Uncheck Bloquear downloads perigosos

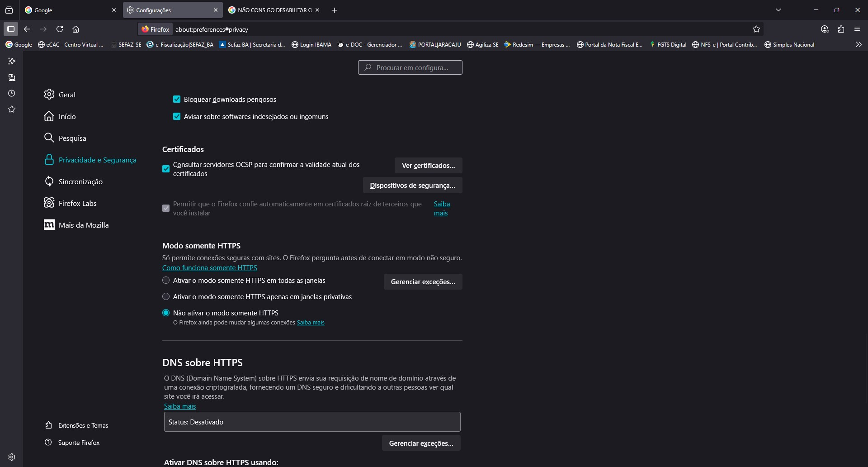[177, 100]
